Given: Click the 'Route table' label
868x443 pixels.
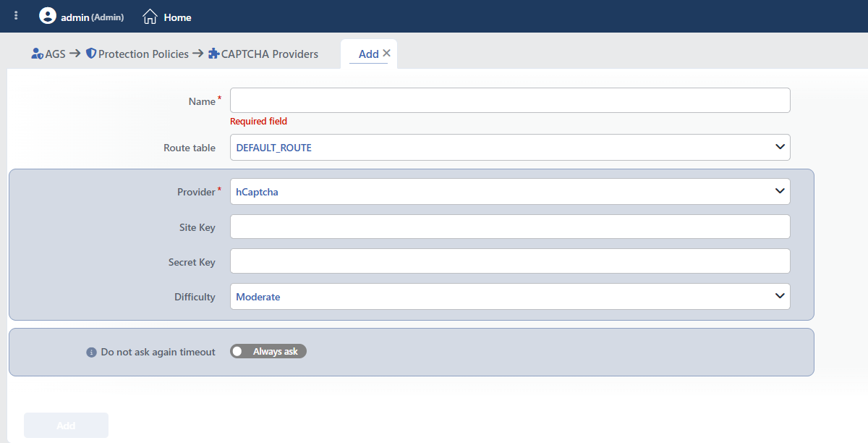Looking at the screenshot, I should point(190,148).
